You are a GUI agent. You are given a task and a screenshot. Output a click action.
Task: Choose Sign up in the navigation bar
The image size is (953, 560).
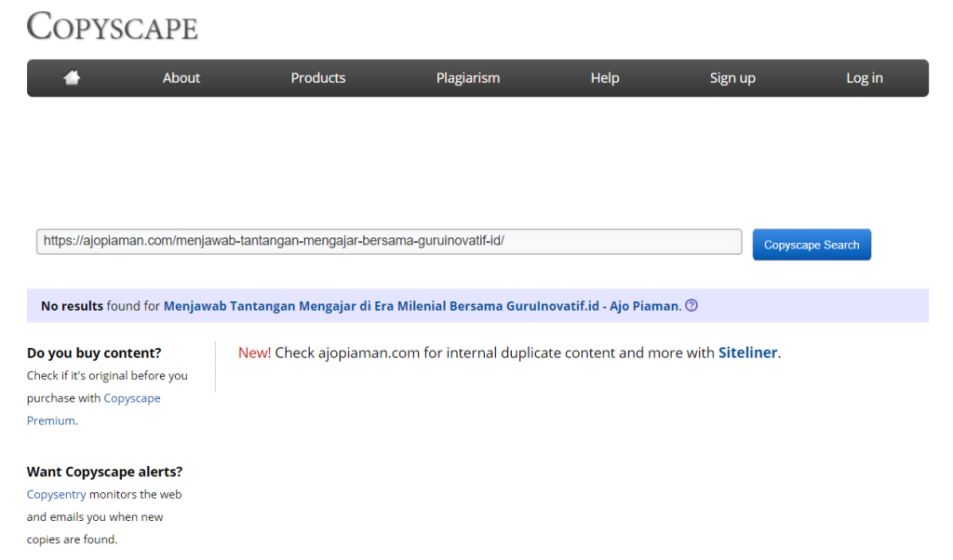[732, 78]
